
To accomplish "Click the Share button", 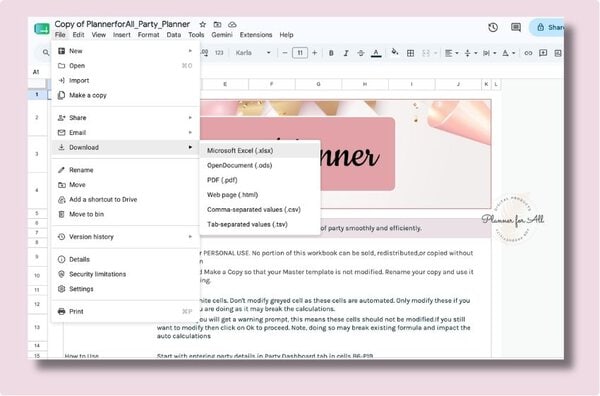I will coord(547,27).
